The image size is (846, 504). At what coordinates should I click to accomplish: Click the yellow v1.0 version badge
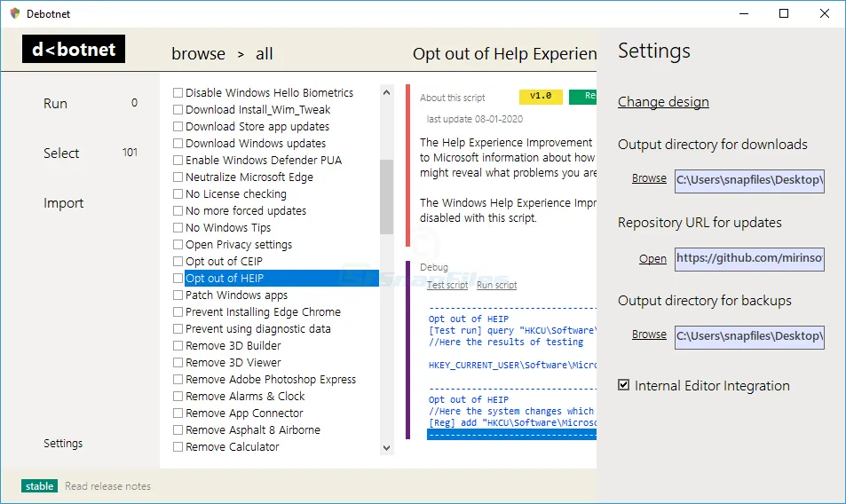(541, 97)
